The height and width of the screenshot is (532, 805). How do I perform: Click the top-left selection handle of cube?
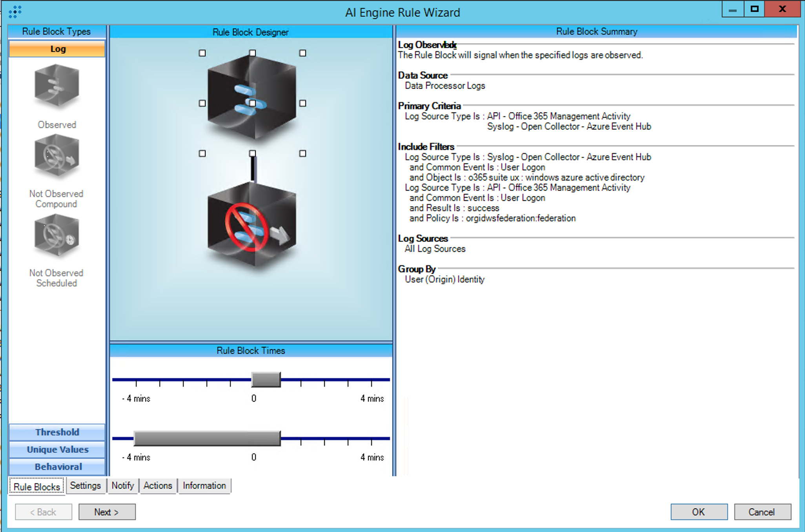pyautogui.click(x=202, y=53)
